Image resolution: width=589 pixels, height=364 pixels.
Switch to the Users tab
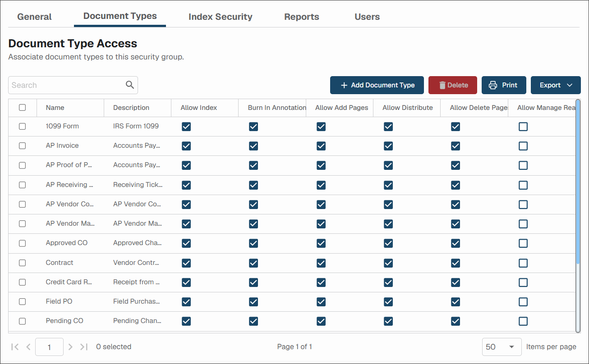(x=367, y=17)
